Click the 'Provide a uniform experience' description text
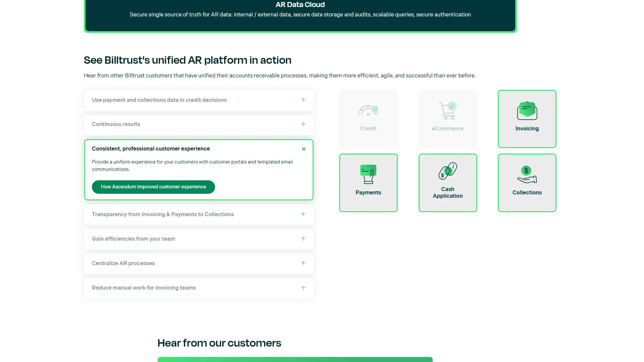Image resolution: width=644 pixels, height=362 pixels. coord(192,166)
